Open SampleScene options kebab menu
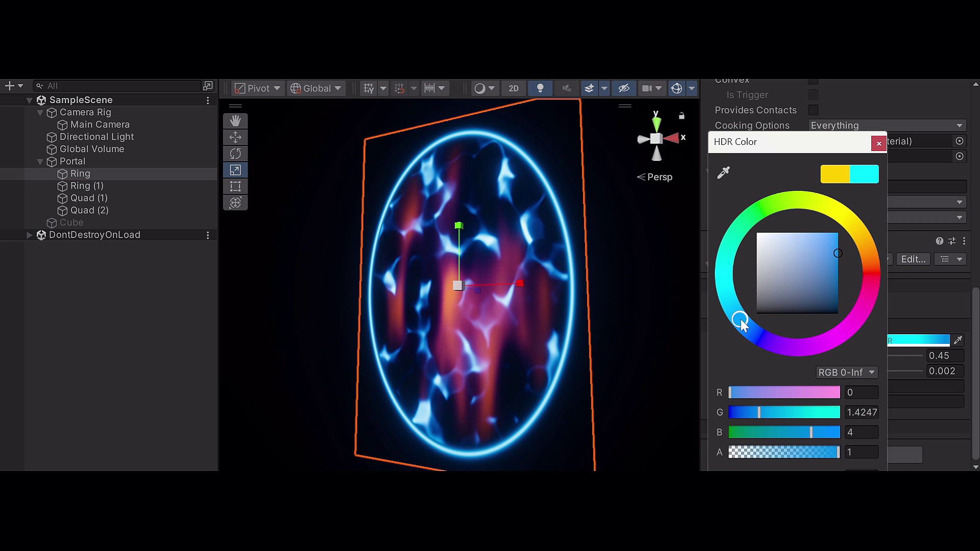 [x=208, y=101]
